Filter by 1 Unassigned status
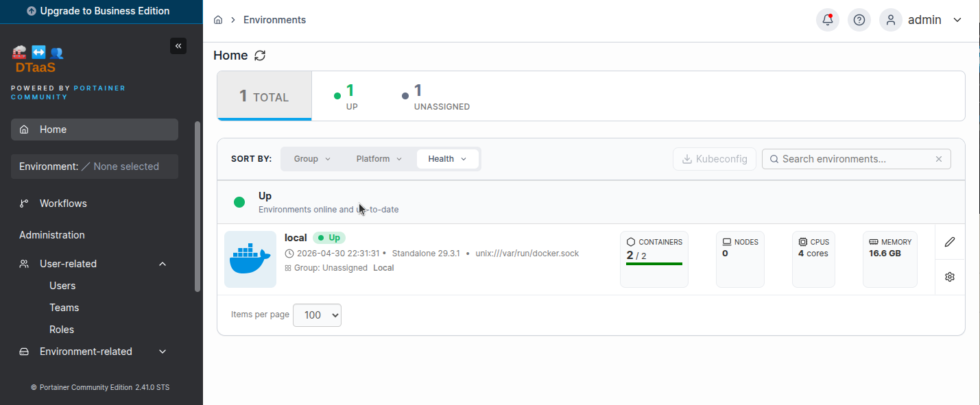Screen dimensions: 980x405 [x=436, y=97]
